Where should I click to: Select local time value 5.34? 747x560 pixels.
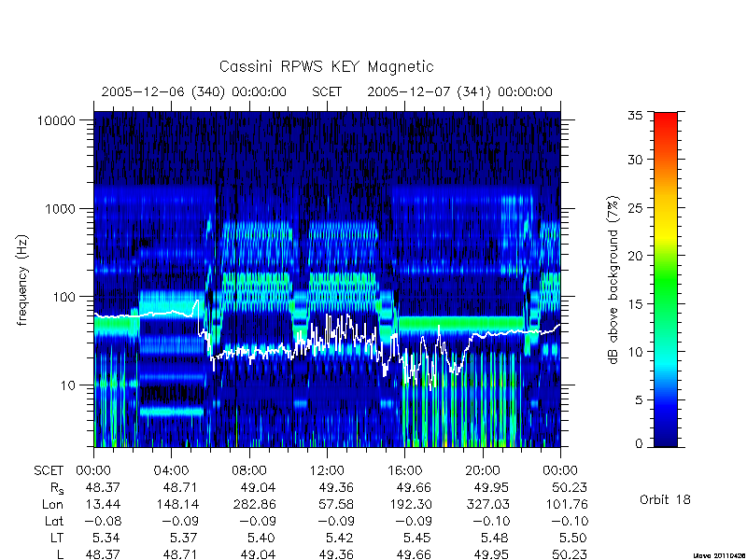point(106,539)
